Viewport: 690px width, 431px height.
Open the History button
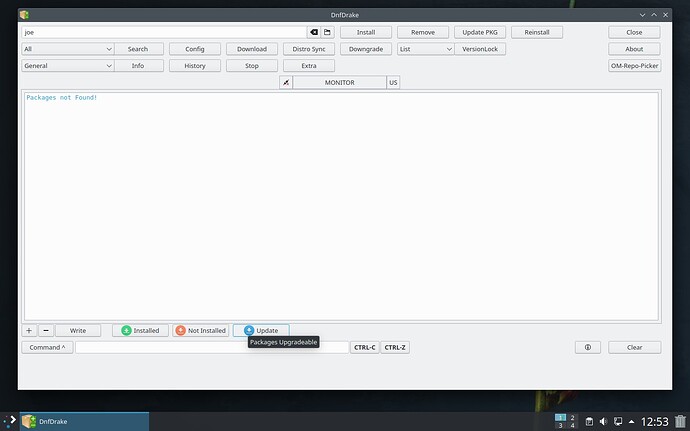[x=195, y=66]
